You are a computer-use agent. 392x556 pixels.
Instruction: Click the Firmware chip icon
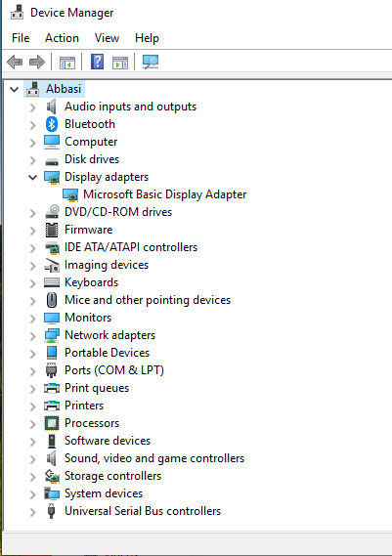[52, 230]
